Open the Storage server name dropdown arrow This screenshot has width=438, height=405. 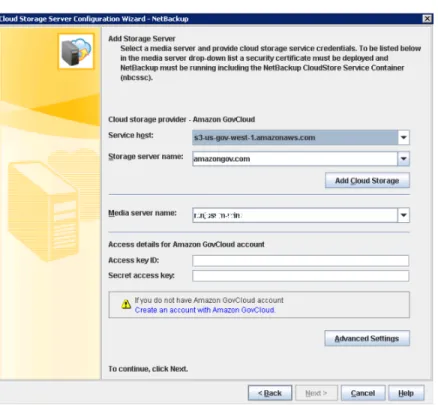tap(403, 159)
